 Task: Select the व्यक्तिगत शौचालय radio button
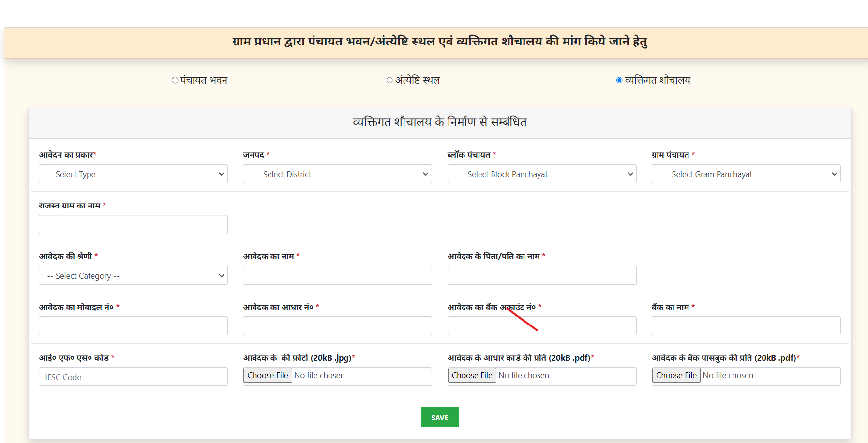(619, 80)
